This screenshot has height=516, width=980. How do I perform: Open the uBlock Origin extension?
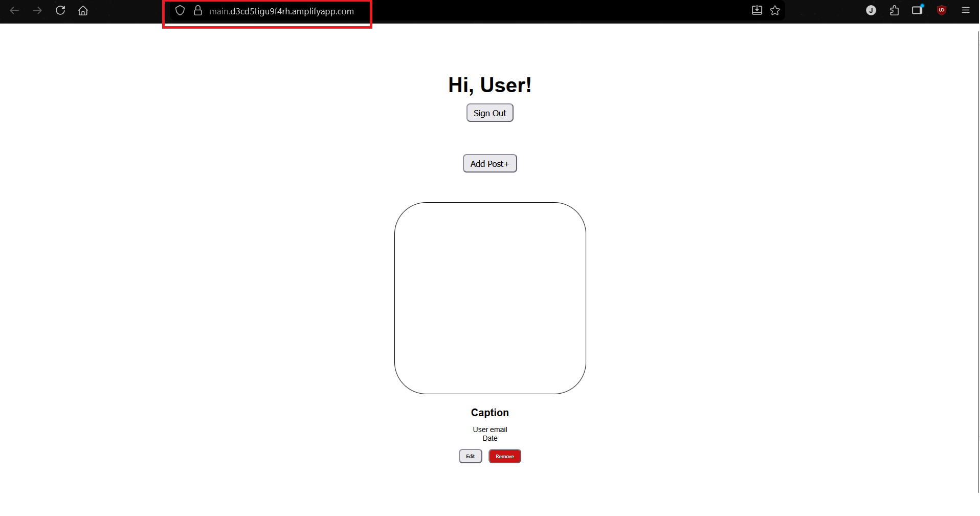tap(942, 10)
